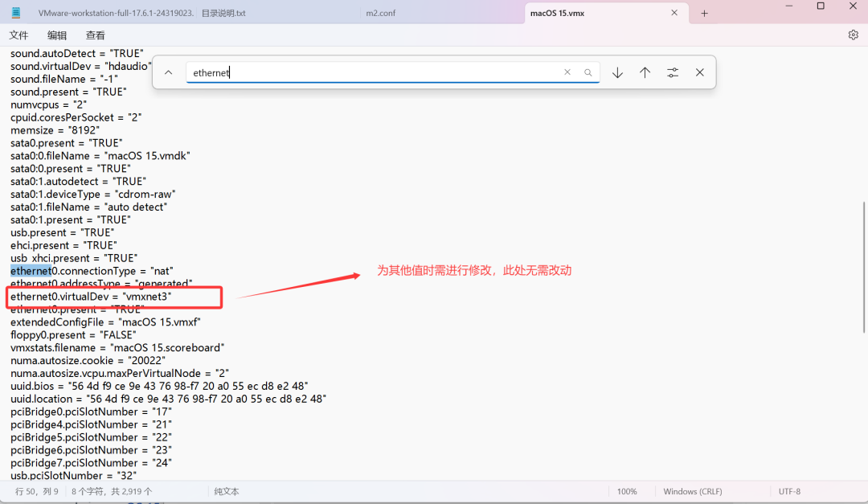Open the 文件 menu

coord(18,35)
